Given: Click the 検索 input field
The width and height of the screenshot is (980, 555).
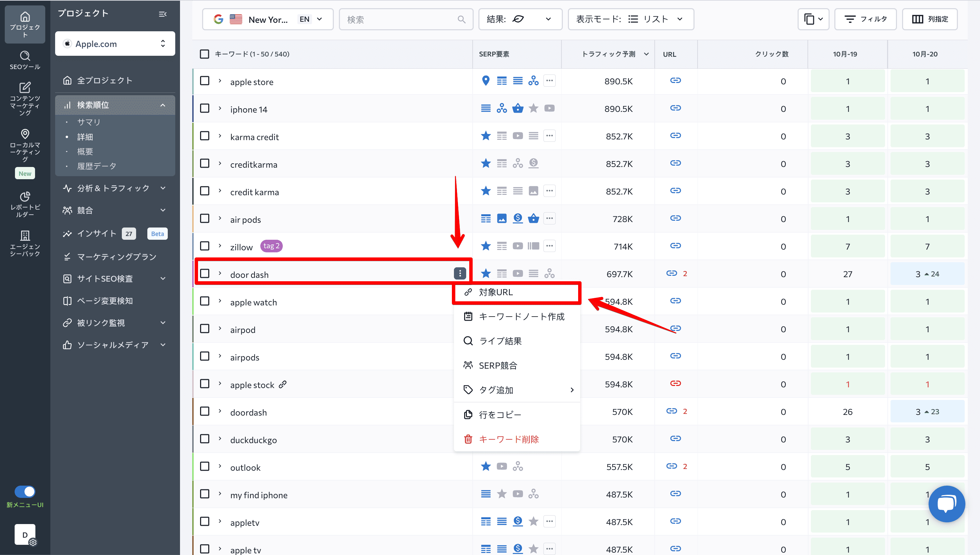Looking at the screenshot, I should [x=406, y=19].
